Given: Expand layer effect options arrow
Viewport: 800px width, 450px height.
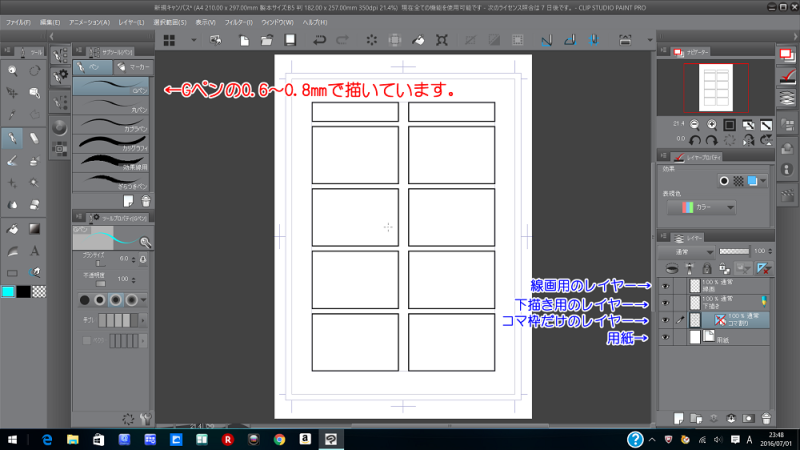Looking at the screenshot, I should (x=763, y=181).
